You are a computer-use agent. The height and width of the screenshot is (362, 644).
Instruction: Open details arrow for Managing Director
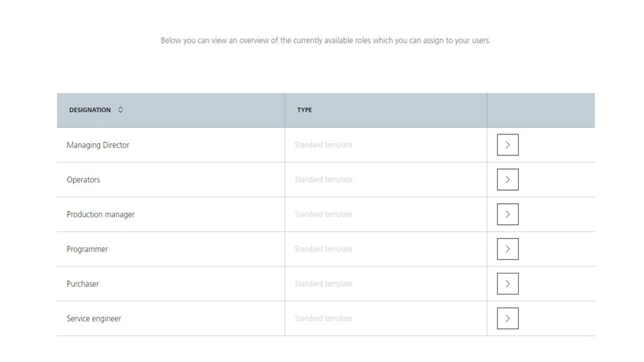[508, 145]
